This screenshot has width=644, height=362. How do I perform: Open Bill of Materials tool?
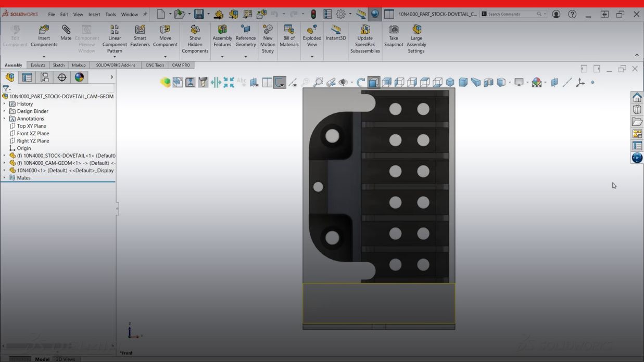coord(289,35)
